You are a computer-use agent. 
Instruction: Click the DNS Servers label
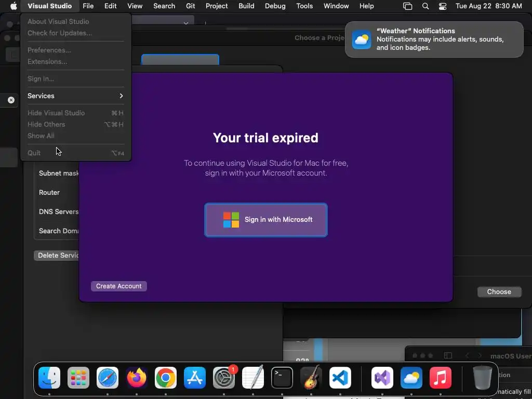tap(59, 212)
